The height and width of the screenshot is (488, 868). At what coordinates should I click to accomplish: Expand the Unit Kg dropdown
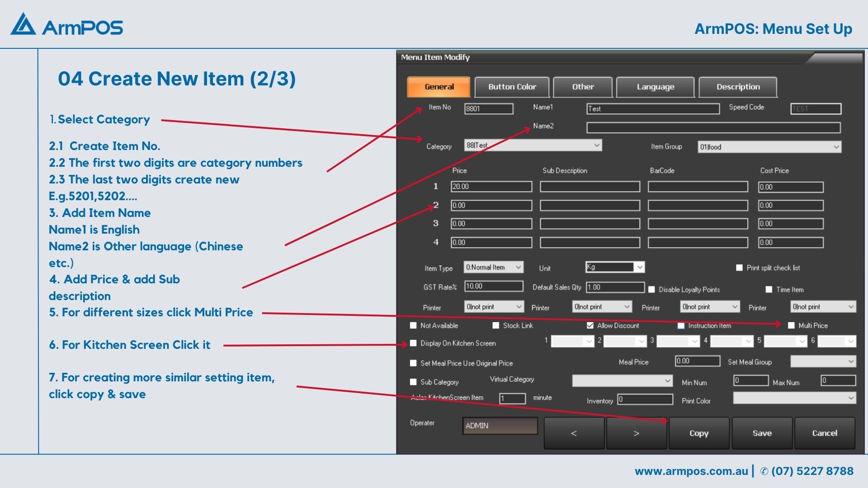point(639,267)
